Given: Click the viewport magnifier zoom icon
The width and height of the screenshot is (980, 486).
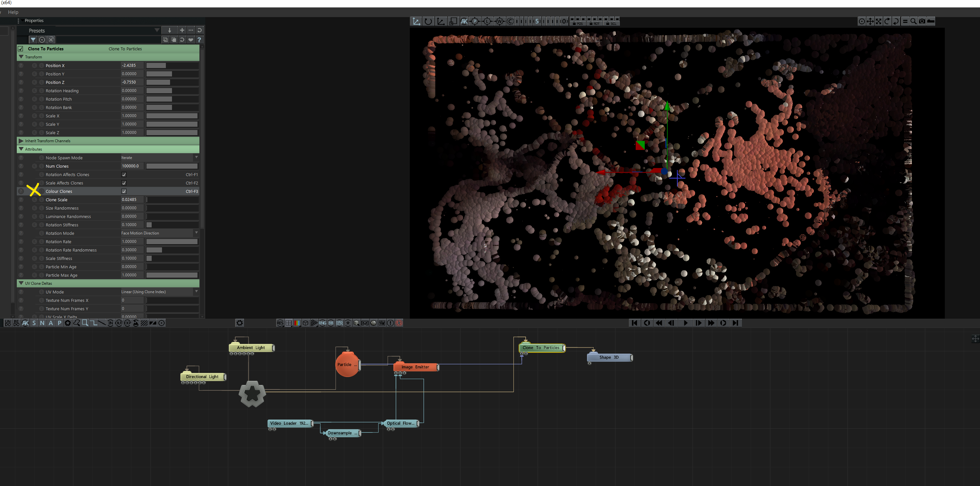Looking at the screenshot, I should (x=913, y=21).
